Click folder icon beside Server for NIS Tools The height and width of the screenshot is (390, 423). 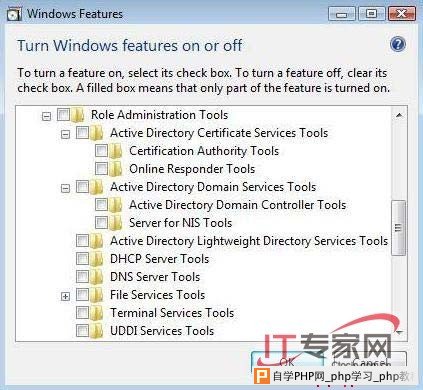116,223
